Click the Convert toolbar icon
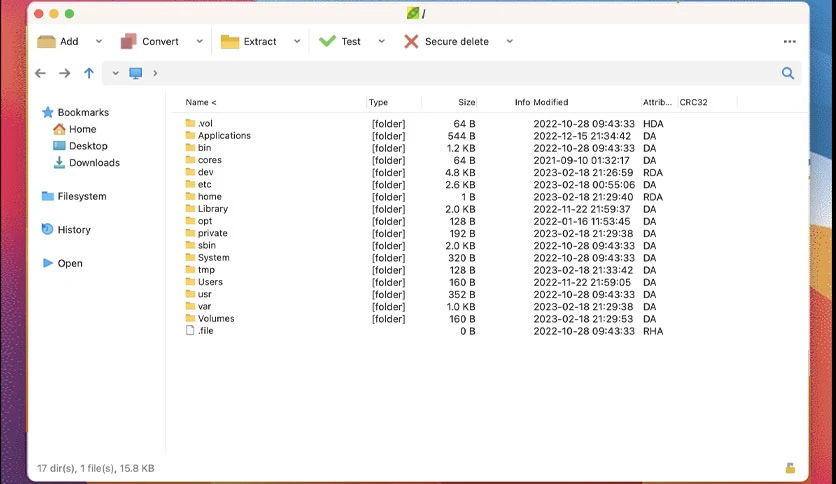This screenshot has width=836, height=484. coord(128,41)
